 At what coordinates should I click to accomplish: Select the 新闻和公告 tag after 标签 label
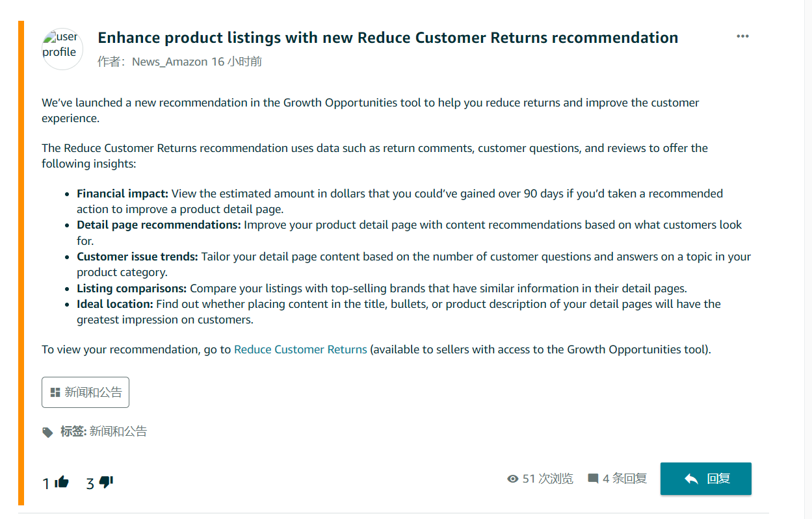[x=118, y=431]
